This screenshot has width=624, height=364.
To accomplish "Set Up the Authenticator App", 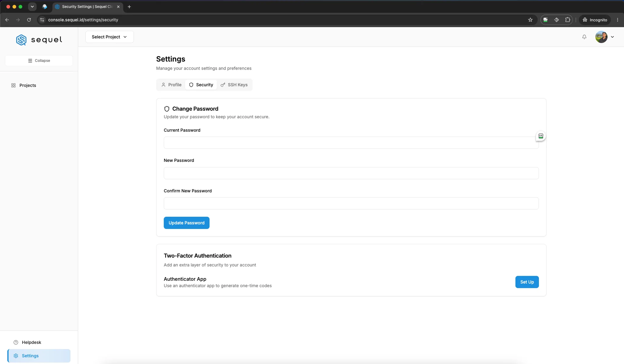I will [x=527, y=282].
